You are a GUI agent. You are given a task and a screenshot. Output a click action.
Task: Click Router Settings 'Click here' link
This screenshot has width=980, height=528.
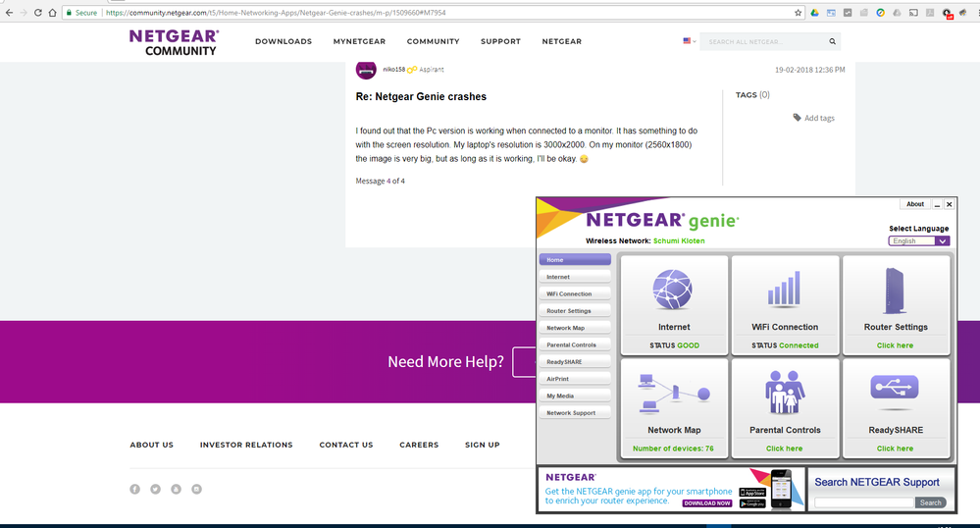[x=895, y=345]
